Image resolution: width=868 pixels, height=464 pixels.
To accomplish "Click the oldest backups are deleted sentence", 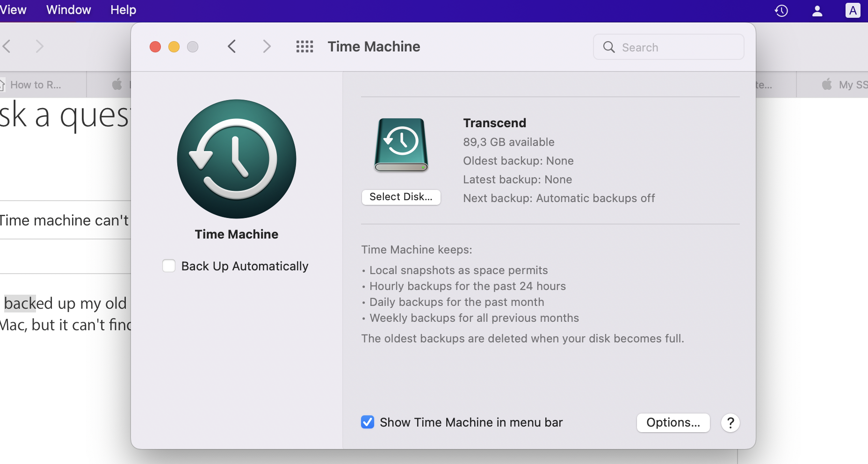I will click(x=523, y=339).
